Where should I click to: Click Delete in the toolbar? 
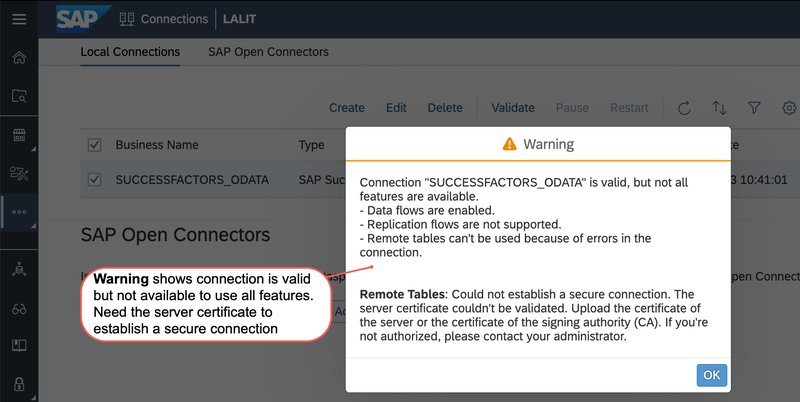(445, 108)
